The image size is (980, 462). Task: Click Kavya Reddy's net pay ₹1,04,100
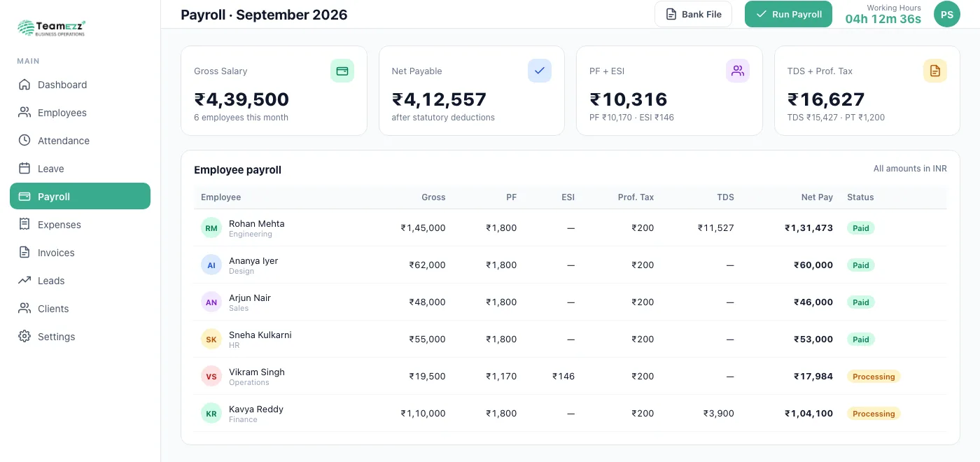(x=808, y=414)
